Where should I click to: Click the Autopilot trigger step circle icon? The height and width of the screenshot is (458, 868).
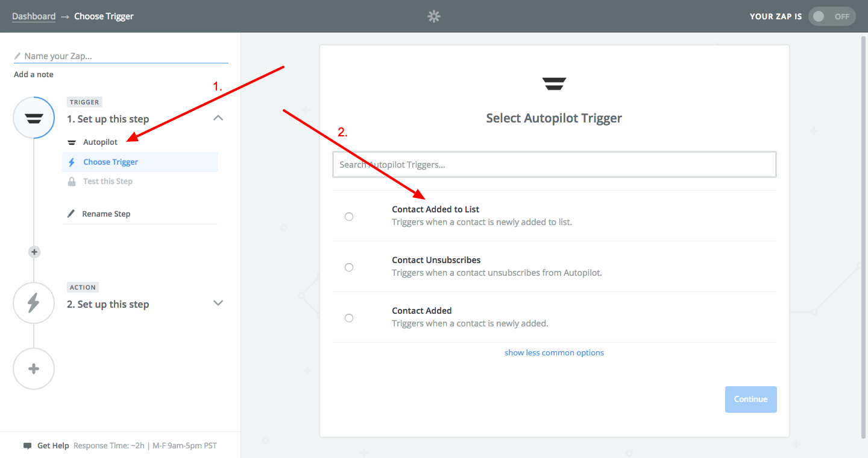click(x=34, y=118)
